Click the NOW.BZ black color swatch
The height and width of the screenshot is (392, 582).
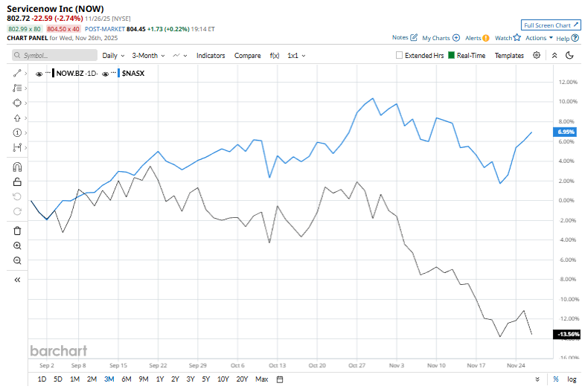click(54, 73)
